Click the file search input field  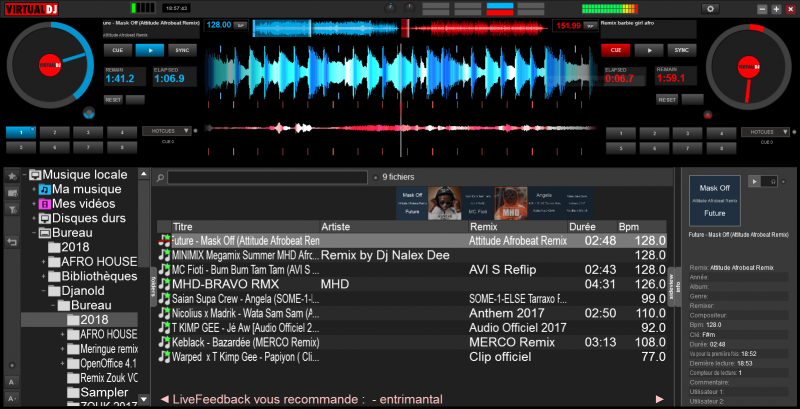tap(267, 177)
